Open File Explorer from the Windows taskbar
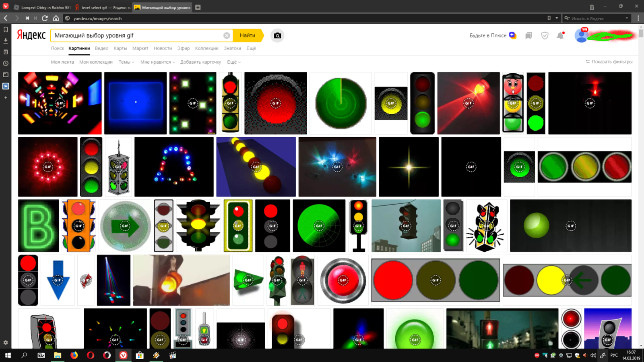 58,355
